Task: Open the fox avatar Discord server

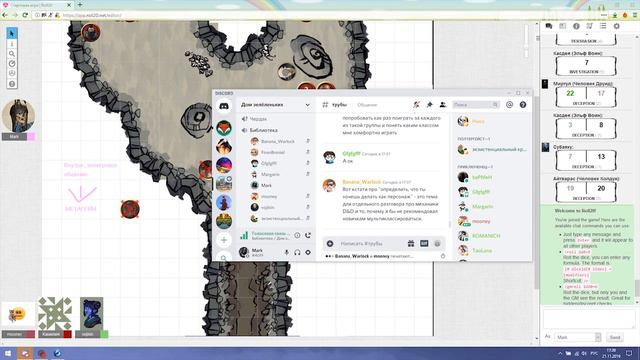Action: point(224,128)
